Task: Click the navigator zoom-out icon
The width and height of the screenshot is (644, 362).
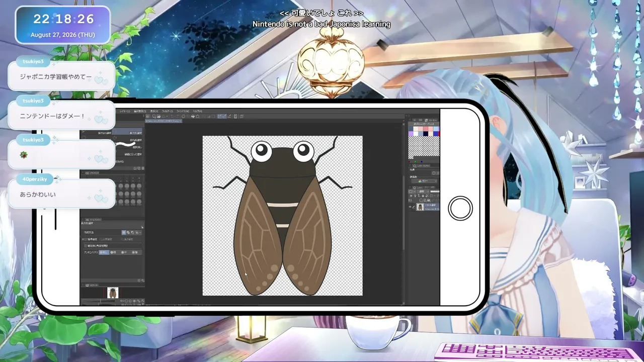Action: 126,301
